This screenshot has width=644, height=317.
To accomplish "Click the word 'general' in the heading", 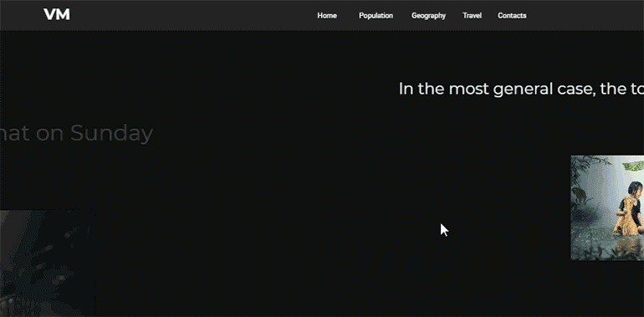I will tap(523, 89).
